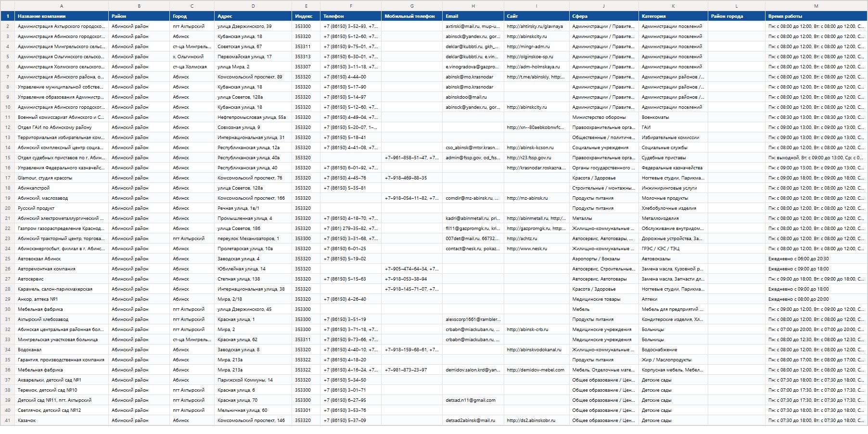Select mobile number '+7-918-469-88-35'
This screenshot has height=434, width=868.
point(412,178)
